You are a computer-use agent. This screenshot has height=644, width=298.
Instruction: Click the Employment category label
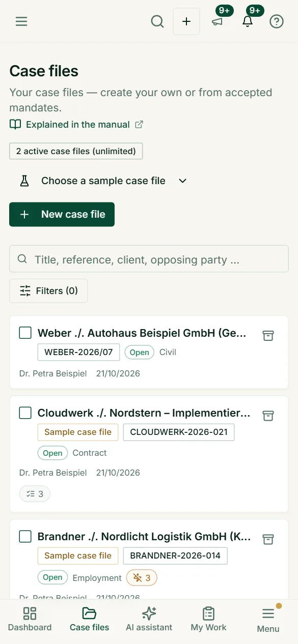tap(97, 578)
